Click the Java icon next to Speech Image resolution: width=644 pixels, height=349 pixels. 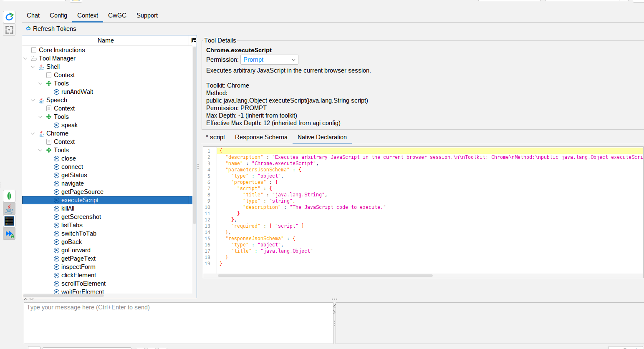(41, 100)
